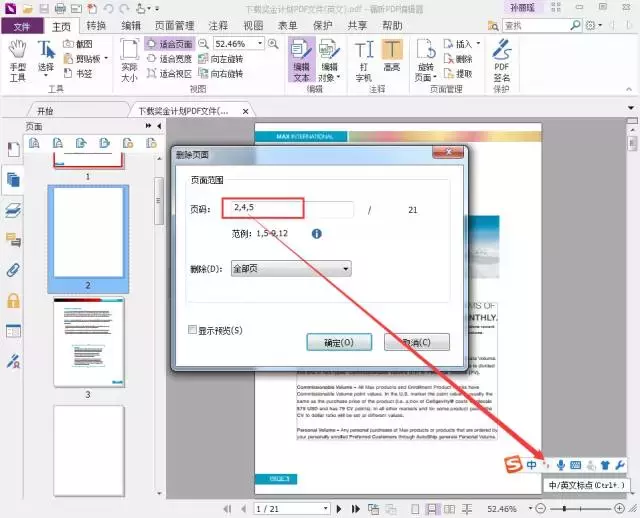Image resolution: width=640 pixels, height=518 pixels.
Task: Toggle Fit Page (适合页面) view mode
Action: click(x=169, y=44)
